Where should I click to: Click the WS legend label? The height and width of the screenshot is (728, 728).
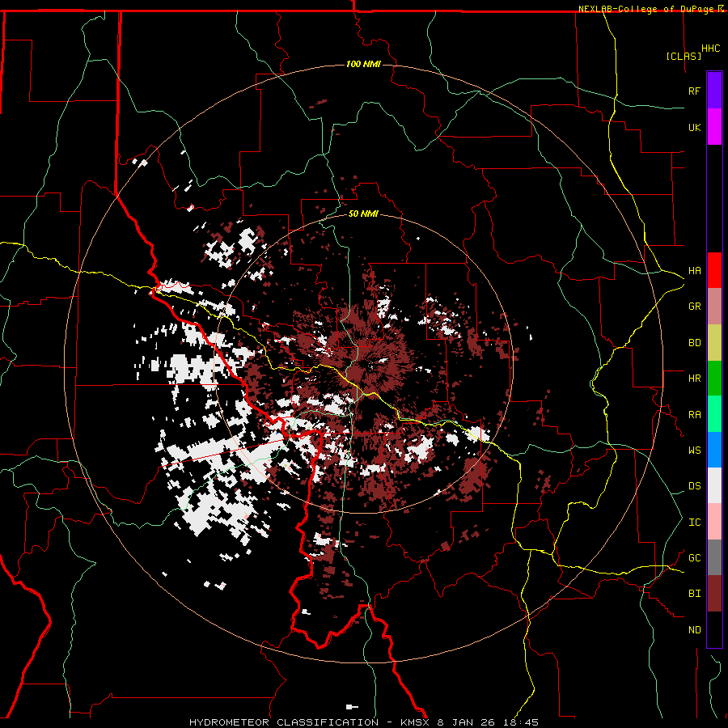695,451
